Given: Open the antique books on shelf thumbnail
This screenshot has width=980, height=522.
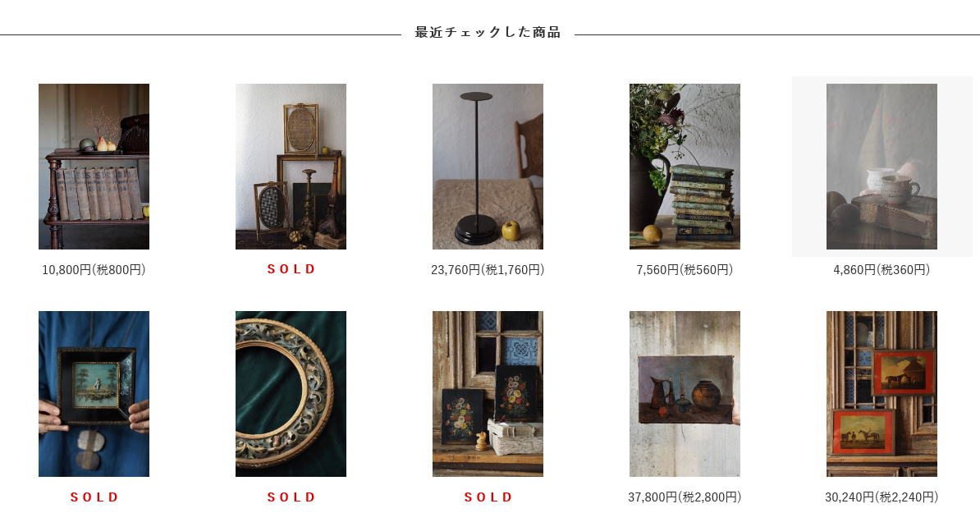Looking at the screenshot, I should 94,167.
